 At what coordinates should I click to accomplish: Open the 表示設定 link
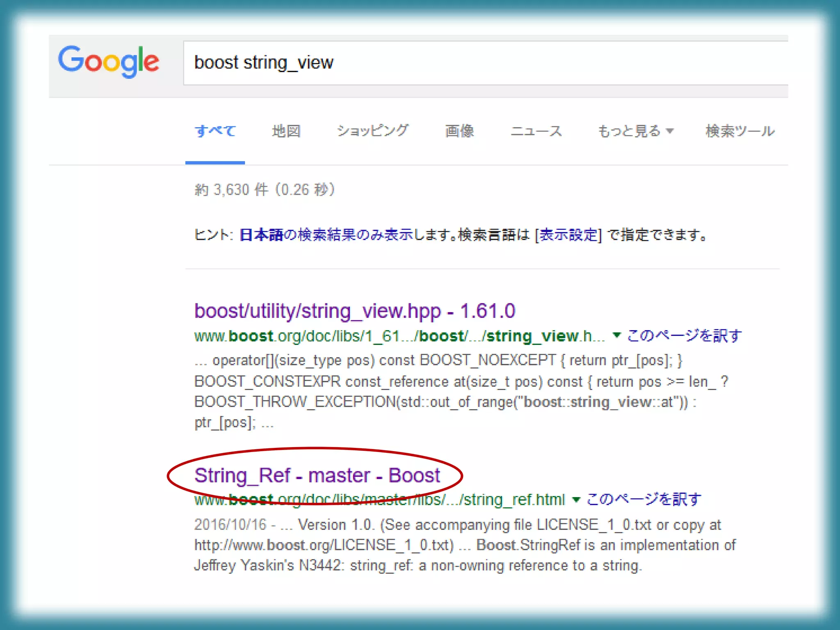pyautogui.click(x=568, y=235)
